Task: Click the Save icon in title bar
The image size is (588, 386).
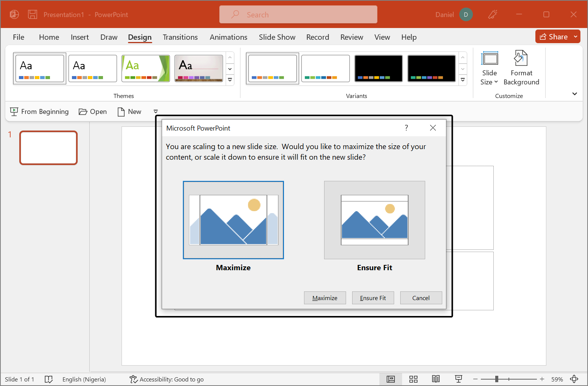Action: pyautogui.click(x=33, y=14)
